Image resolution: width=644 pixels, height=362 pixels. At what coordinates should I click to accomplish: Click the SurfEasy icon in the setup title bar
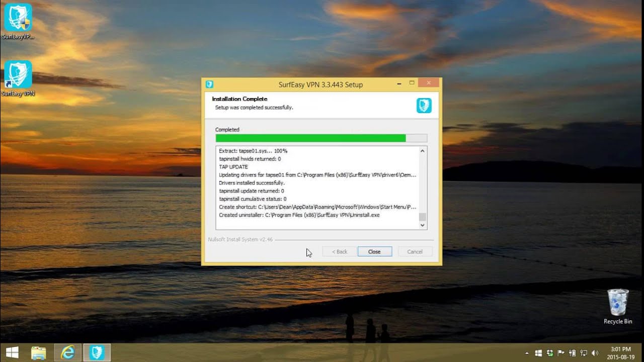(209, 84)
